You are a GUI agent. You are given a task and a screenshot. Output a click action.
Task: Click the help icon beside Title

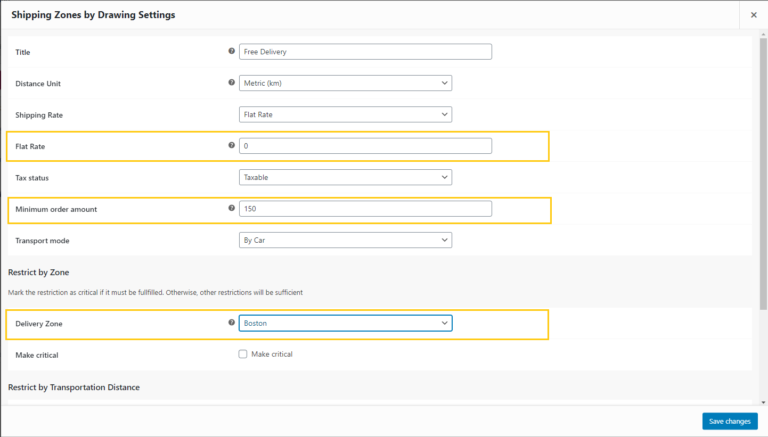click(x=232, y=51)
